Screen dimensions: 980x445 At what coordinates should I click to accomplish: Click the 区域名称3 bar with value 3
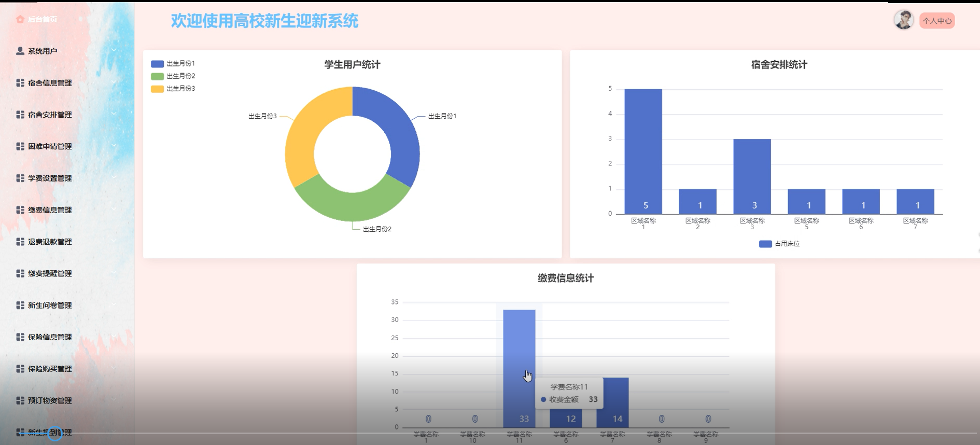(752, 176)
